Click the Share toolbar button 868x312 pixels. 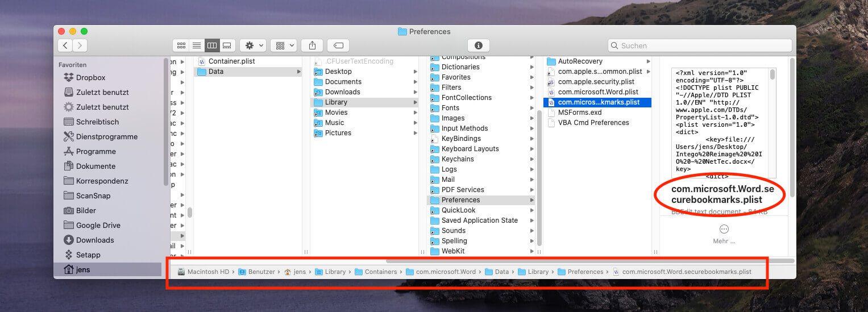click(x=312, y=45)
